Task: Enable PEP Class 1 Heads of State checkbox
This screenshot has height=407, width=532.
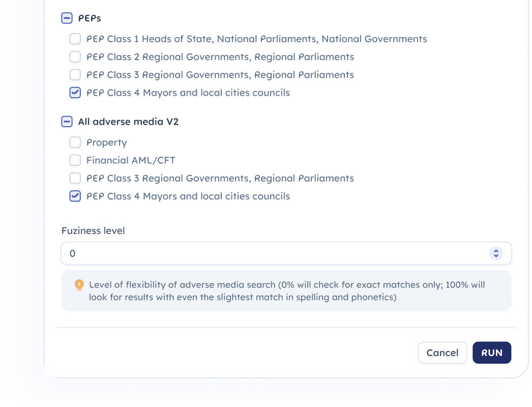Action: pos(75,39)
